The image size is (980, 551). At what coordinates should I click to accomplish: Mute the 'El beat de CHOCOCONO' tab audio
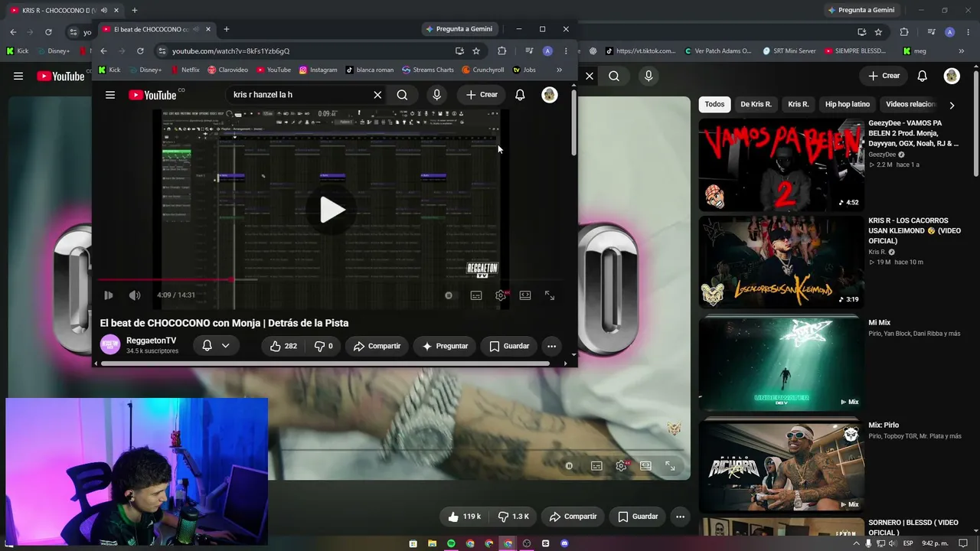point(196,29)
